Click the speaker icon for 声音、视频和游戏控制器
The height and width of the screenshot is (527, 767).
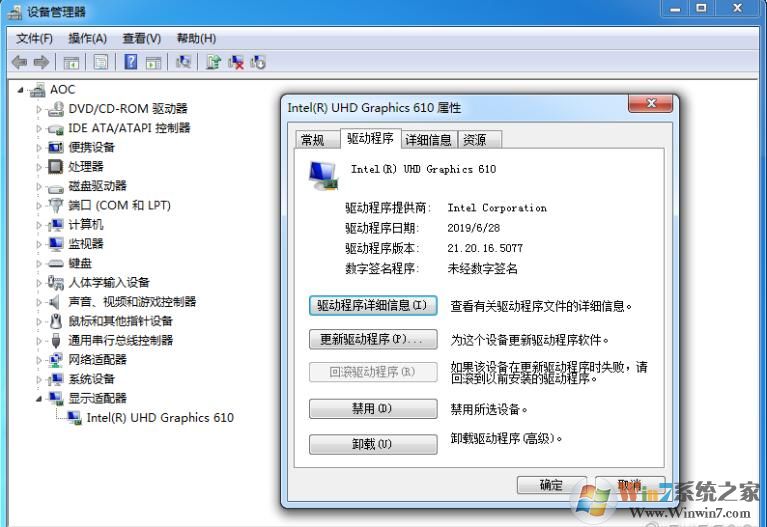(x=55, y=302)
